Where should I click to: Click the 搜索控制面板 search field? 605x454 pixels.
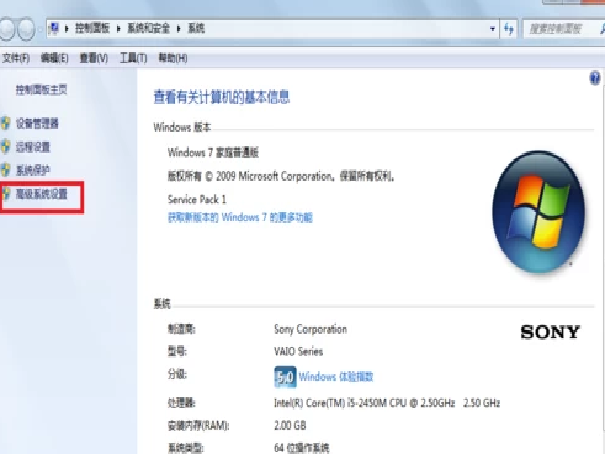click(560, 29)
